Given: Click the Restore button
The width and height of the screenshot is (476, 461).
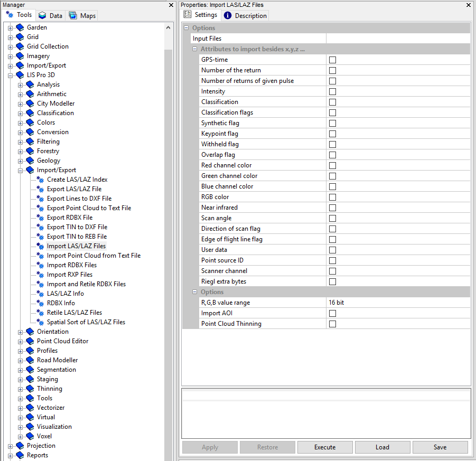Looking at the screenshot, I should [267, 447].
